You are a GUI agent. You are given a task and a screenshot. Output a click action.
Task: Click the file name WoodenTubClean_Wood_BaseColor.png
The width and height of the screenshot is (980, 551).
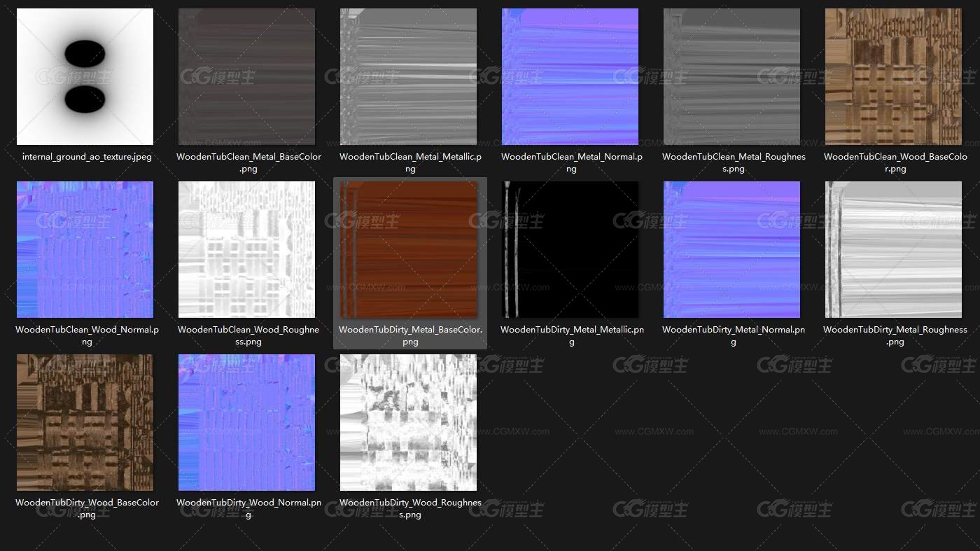pyautogui.click(x=895, y=162)
